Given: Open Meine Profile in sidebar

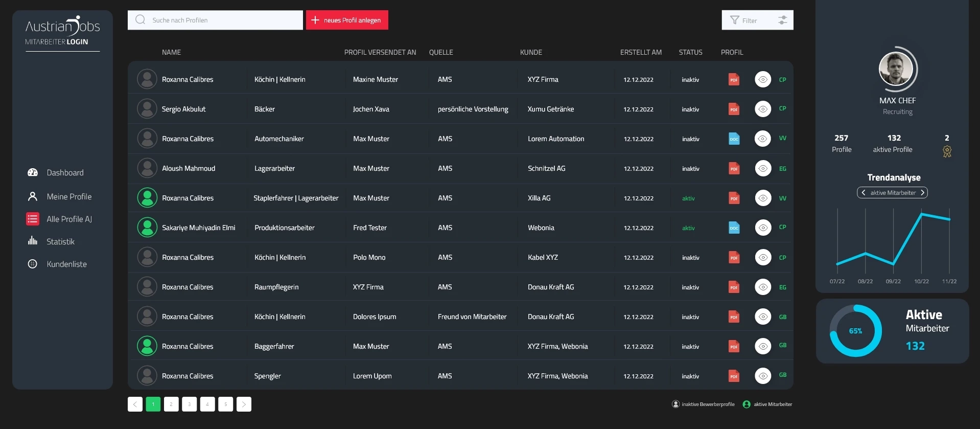Looking at the screenshot, I should click(69, 197).
